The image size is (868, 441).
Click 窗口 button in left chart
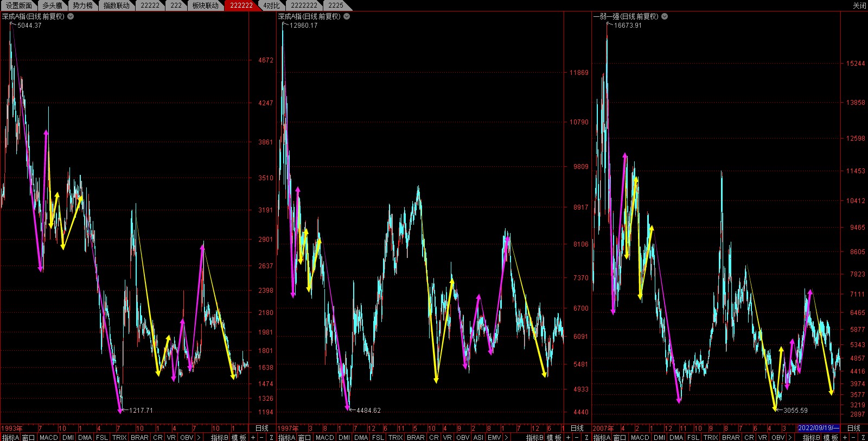[28, 437]
